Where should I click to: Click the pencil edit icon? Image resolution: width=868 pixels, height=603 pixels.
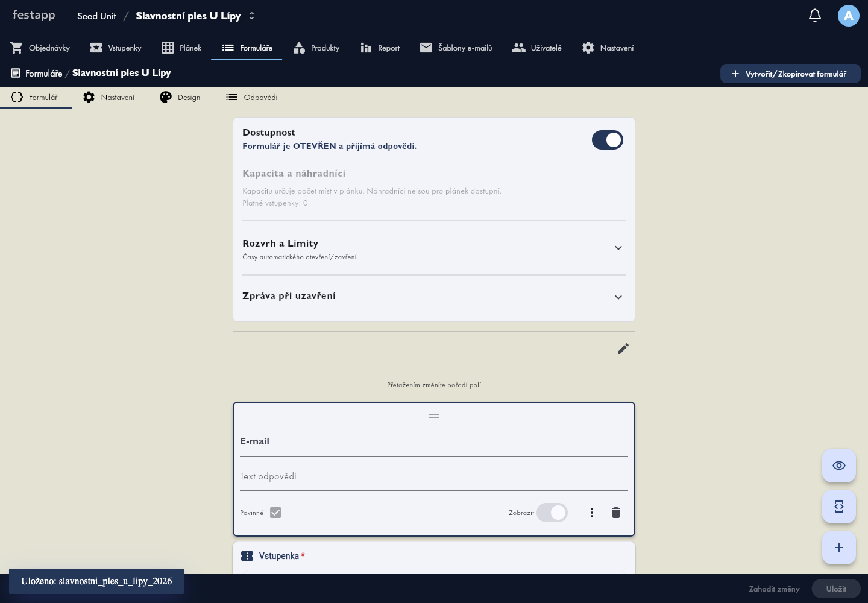pyautogui.click(x=623, y=349)
